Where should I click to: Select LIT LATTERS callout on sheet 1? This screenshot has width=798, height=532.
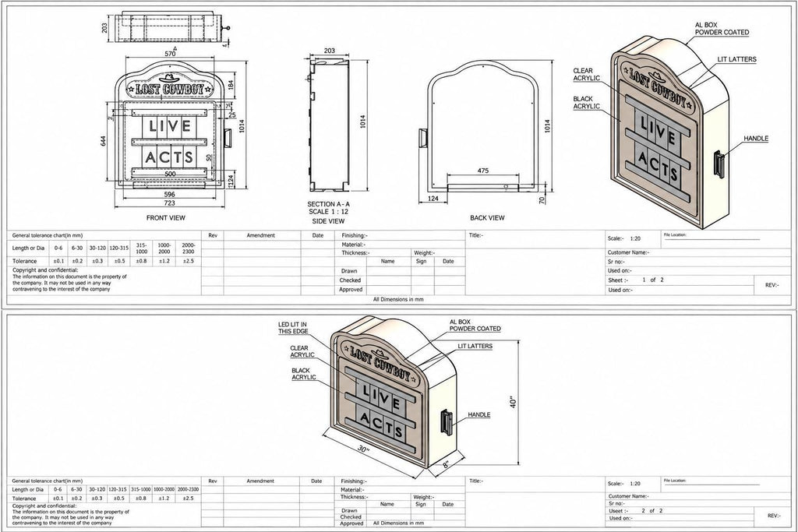737,59
